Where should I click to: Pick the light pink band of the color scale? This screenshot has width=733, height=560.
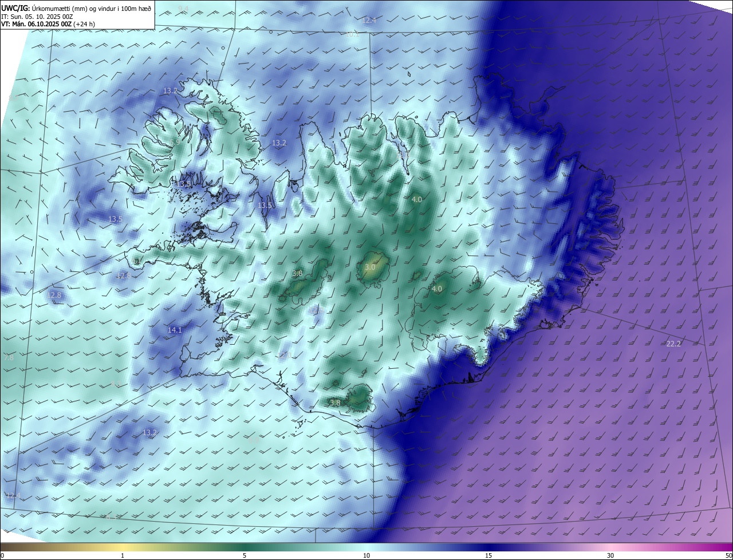(x=610, y=547)
